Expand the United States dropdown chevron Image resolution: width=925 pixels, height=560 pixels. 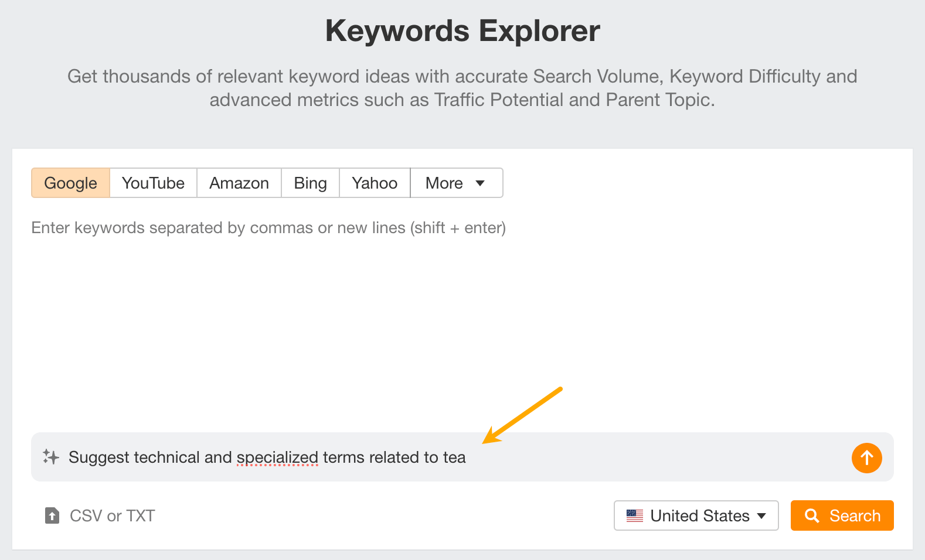click(x=761, y=516)
